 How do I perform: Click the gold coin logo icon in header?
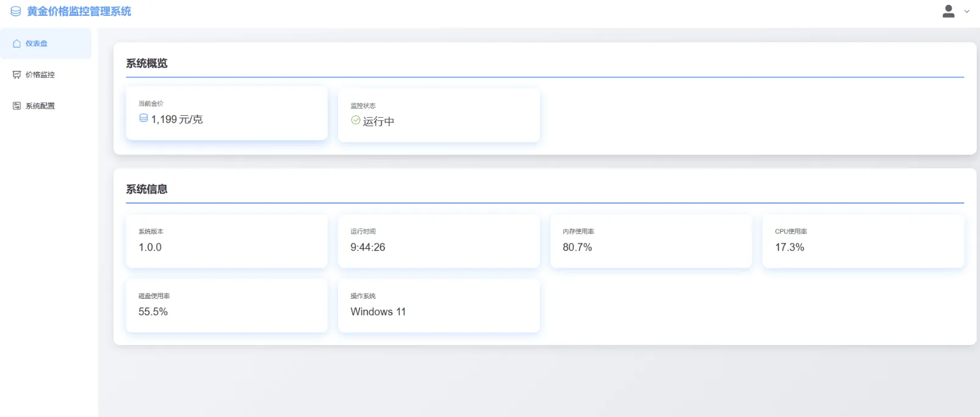[x=16, y=12]
